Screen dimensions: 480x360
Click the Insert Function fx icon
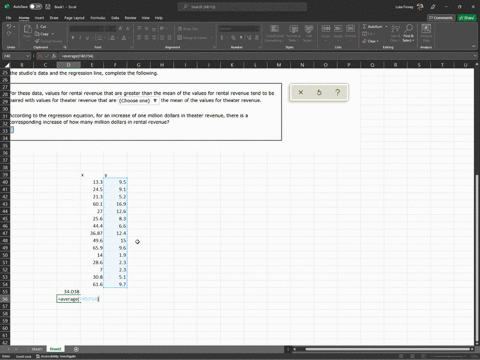pos(54,56)
